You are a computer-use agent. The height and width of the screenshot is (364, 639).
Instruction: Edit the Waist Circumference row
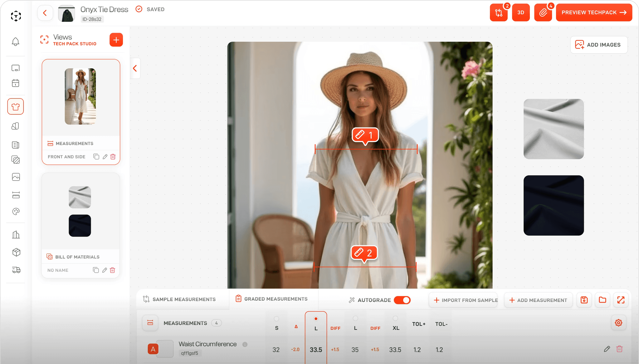pos(607,349)
